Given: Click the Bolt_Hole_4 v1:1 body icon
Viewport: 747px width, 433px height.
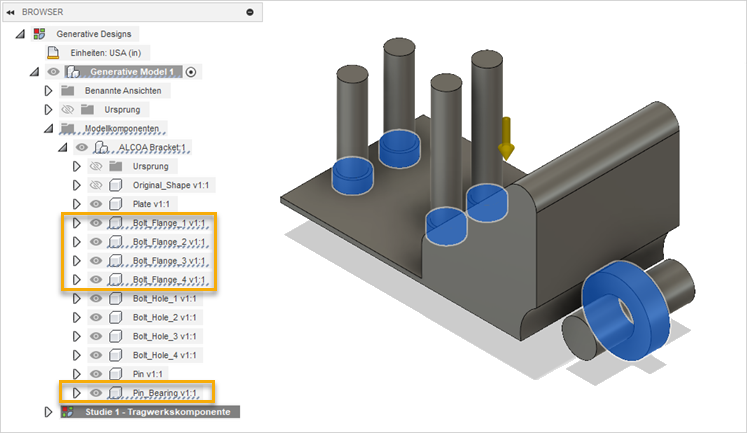Looking at the screenshot, I should [115, 355].
